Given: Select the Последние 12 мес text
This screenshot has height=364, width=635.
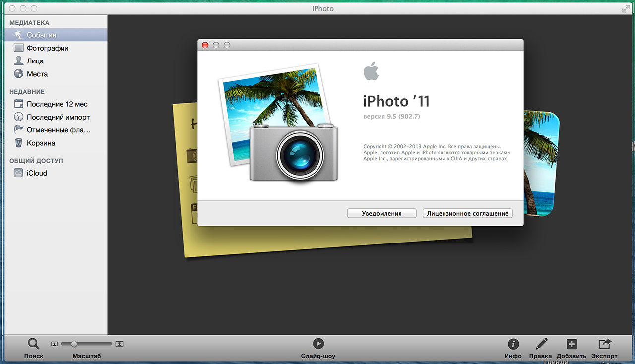Looking at the screenshot, I should [x=57, y=104].
